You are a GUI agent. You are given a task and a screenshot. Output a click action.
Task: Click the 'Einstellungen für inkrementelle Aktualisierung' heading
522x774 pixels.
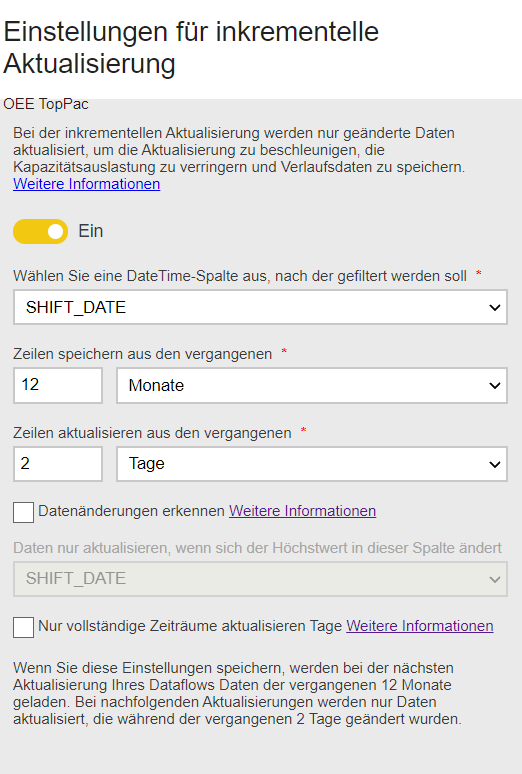(x=191, y=48)
